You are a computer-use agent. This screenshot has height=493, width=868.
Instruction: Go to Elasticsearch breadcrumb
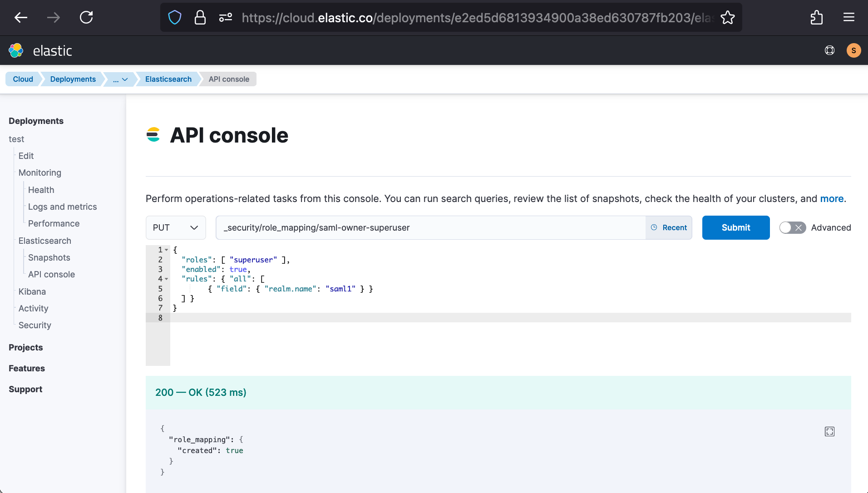coord(168,79)
